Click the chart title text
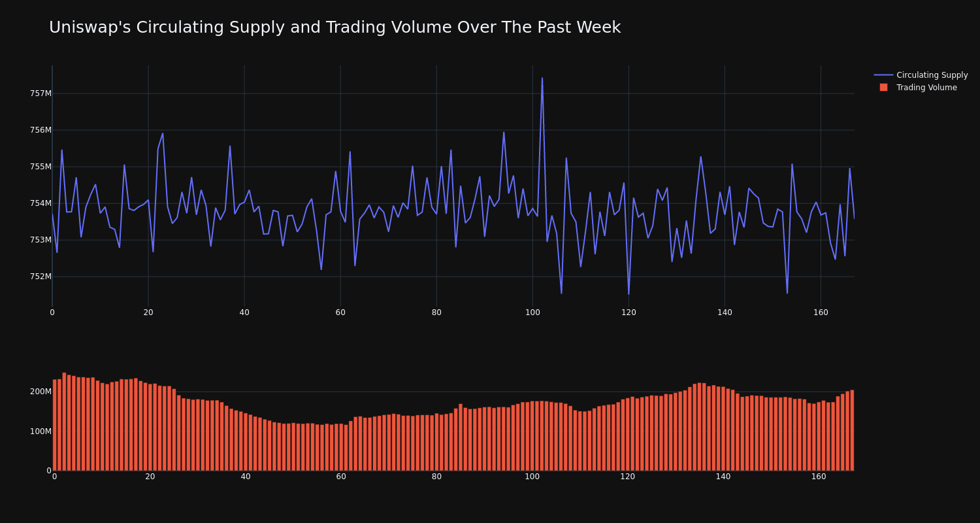This screenshot has width=980, height=523. pos(335,27)
